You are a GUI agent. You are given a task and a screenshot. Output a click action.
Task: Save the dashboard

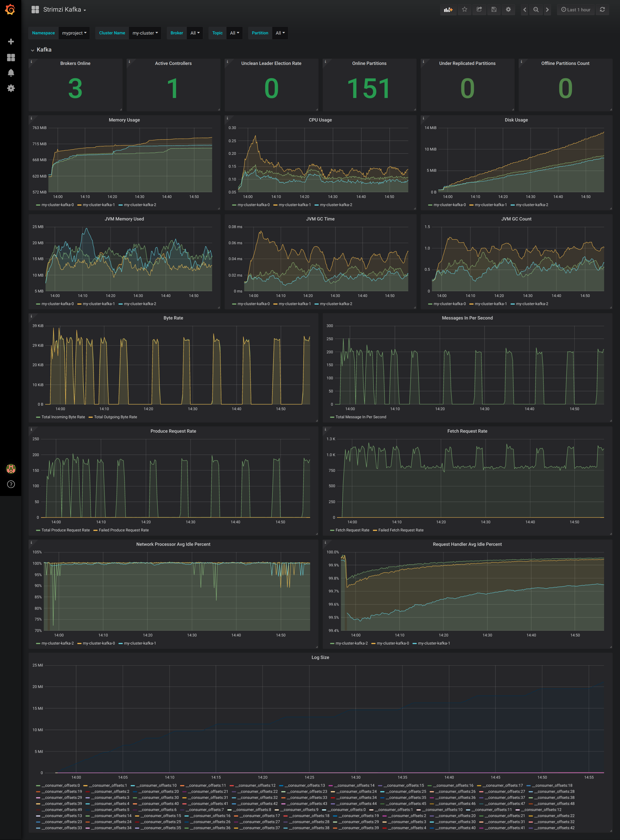494,10
